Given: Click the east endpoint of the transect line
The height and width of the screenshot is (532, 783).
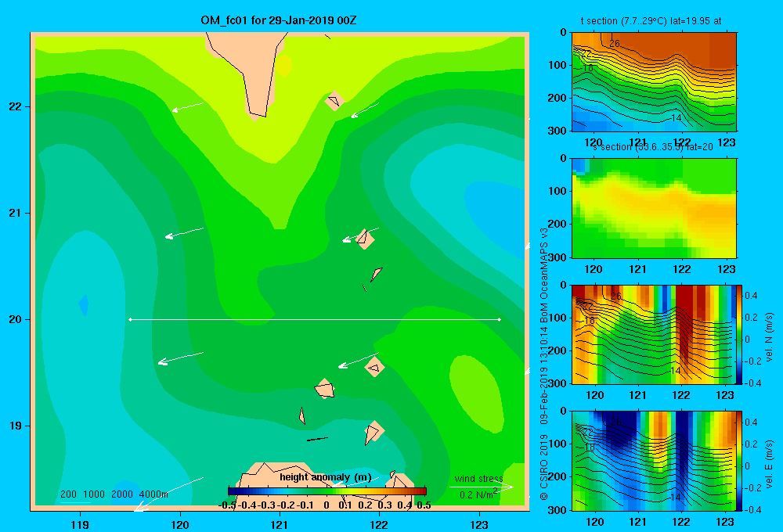Looking at the screenshot, I should [x=500, y=319].
